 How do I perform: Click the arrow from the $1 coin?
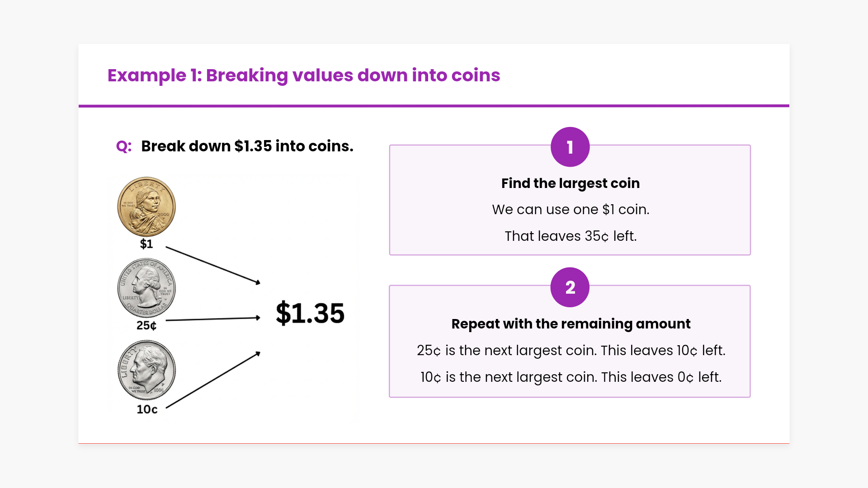point(212,265)
